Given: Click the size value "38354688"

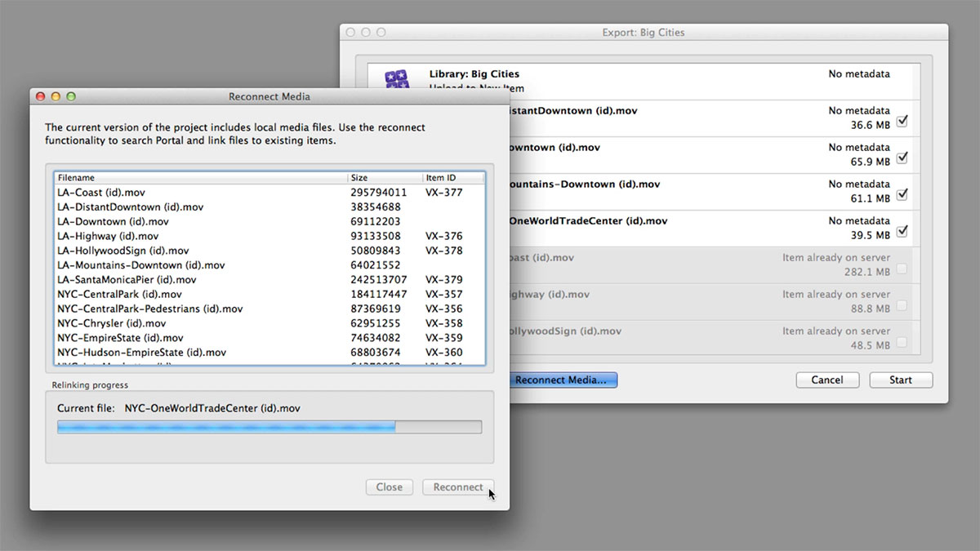Looking at the screenshot, I should 375,207.
